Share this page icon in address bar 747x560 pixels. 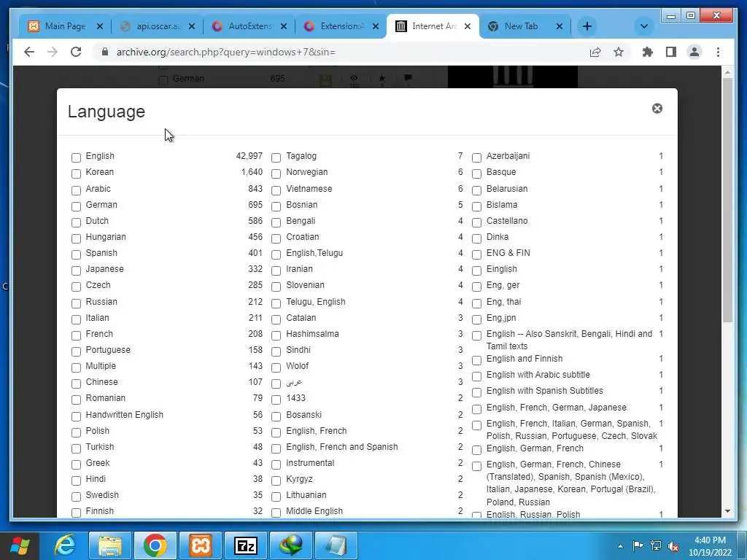595,52
